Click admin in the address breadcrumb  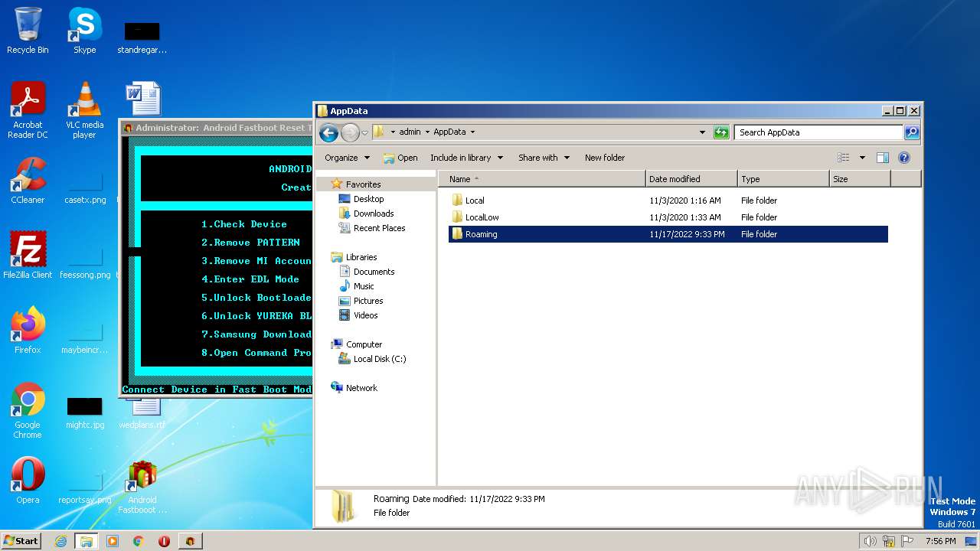tap(410, 132)
